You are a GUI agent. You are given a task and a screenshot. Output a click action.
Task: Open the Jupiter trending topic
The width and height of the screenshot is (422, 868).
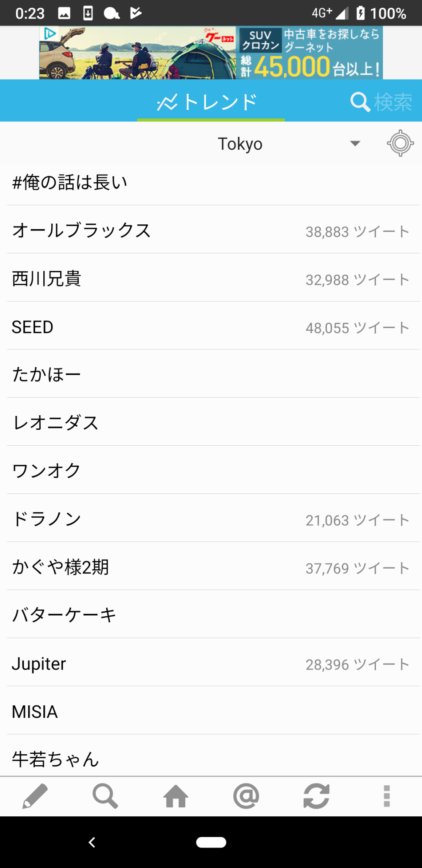39,664
